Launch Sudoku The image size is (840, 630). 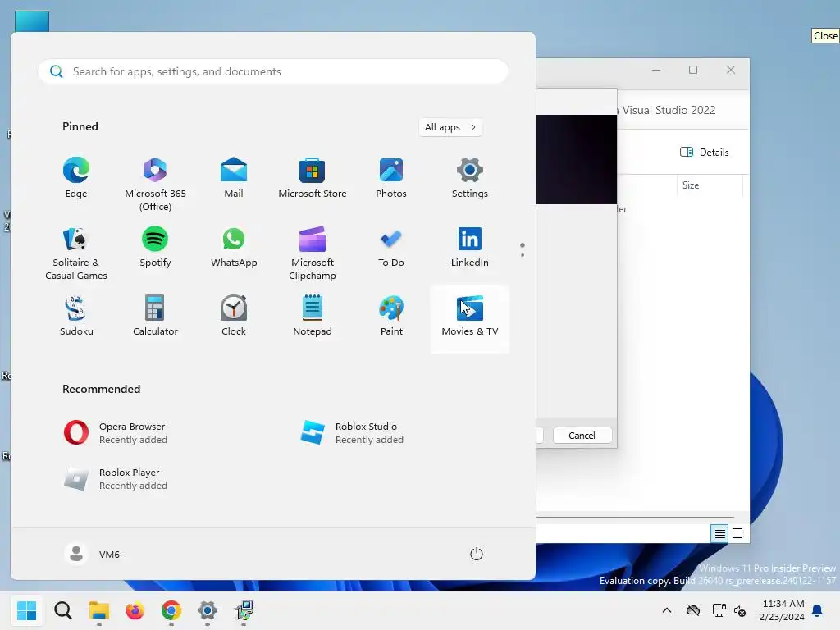pos(76,316)
